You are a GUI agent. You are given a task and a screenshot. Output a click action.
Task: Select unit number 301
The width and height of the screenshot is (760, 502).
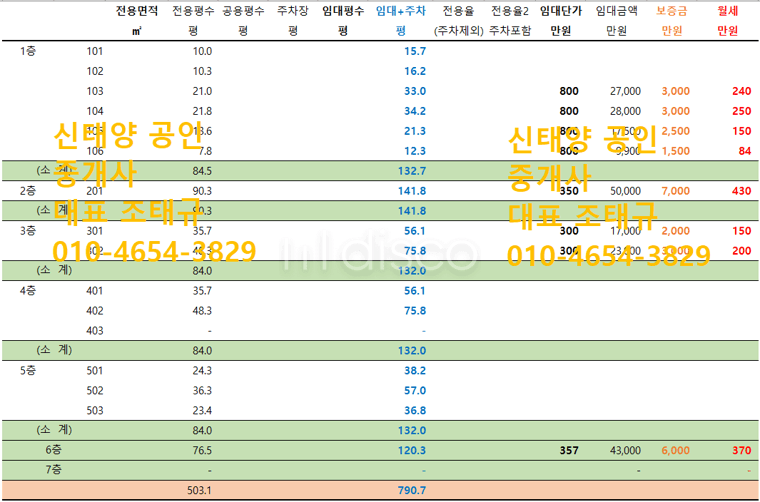95,231
